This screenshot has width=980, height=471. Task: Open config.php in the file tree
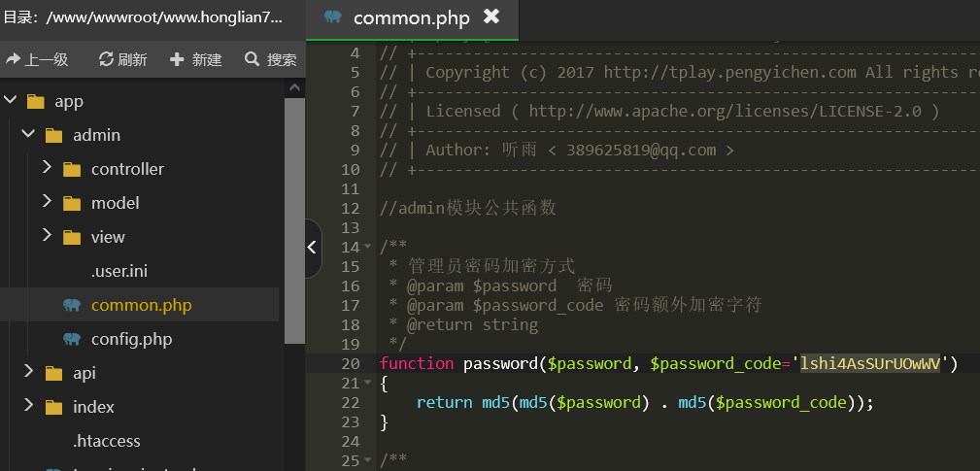[x=131, y=339]
